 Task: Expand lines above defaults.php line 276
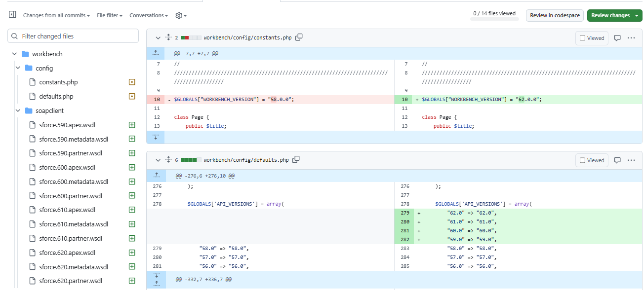(x=156, y=175)
